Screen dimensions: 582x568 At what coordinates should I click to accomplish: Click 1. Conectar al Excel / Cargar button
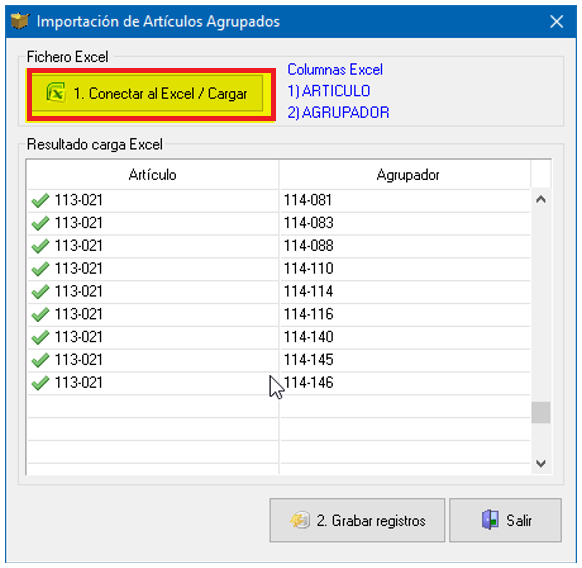[x=148, y=93]
